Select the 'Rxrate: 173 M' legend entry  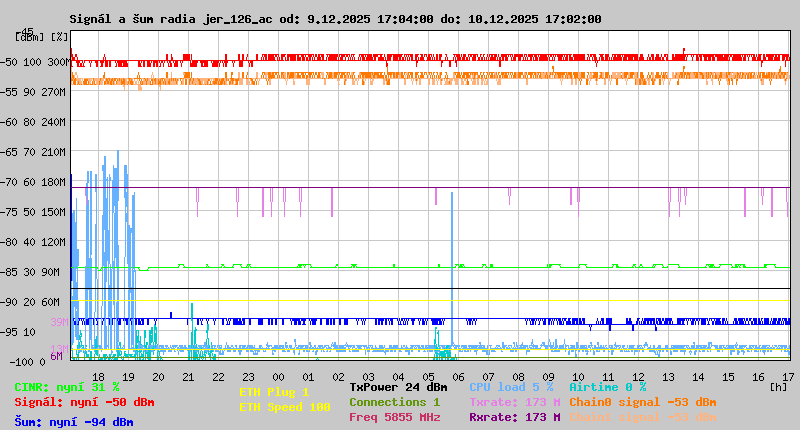click(x=514, y=417)
